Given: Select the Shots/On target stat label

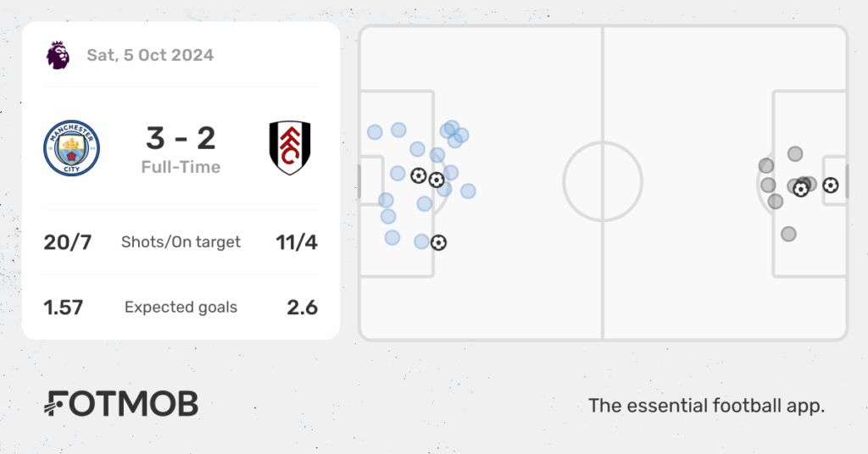Looking at the screenshot, I should click(181, 242).
